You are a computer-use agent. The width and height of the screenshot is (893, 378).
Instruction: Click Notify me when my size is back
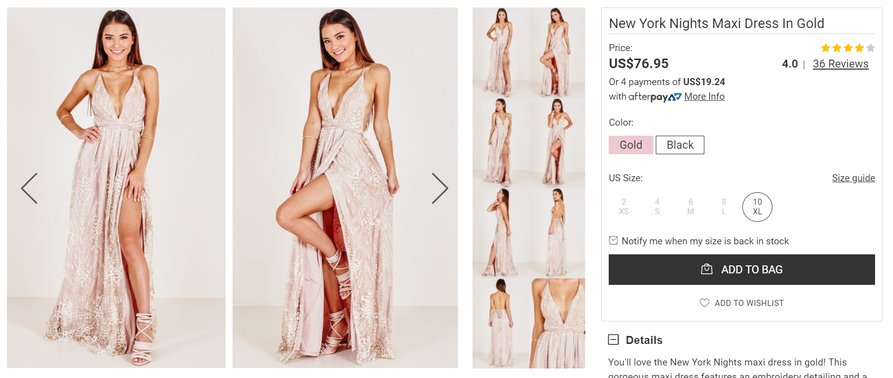pyautogui.click(x=705, y=241)
